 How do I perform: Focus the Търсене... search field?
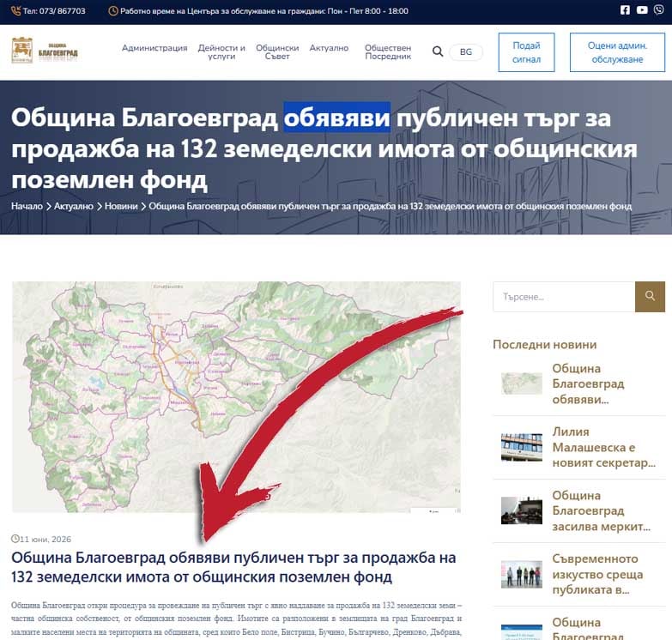tap(564, 297)
